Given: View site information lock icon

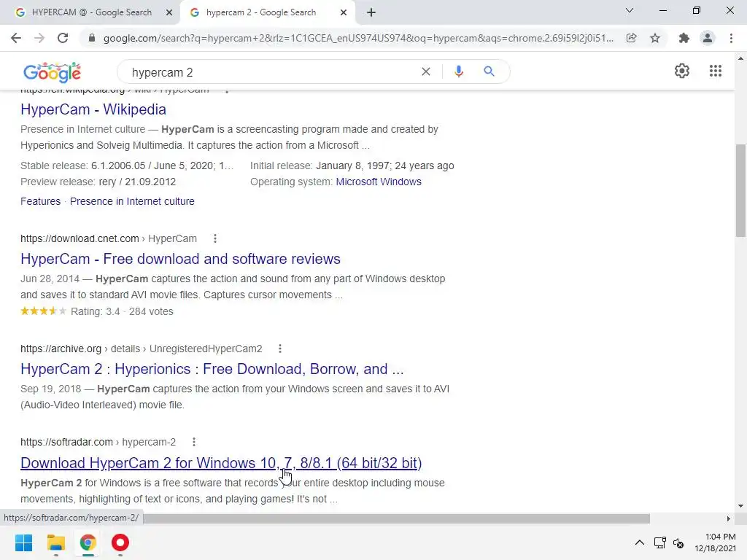Looking at the screenshot, I should coord(92,38).
